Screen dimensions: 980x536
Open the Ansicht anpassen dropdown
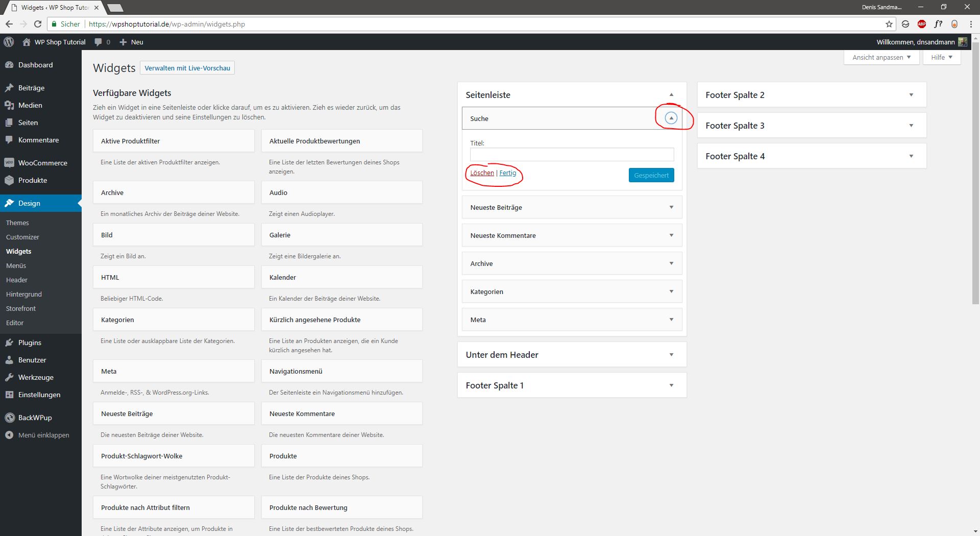tap(881, 57)
